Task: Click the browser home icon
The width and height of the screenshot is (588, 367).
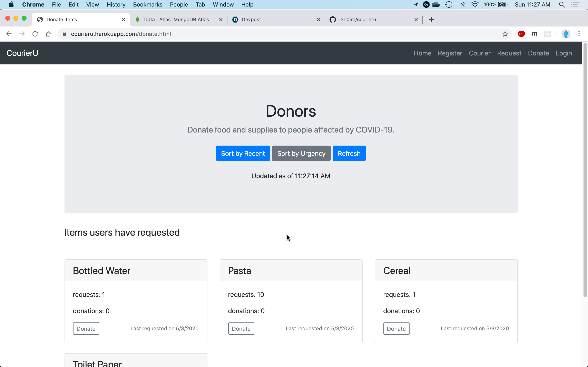Action: (x=48, y=34)
